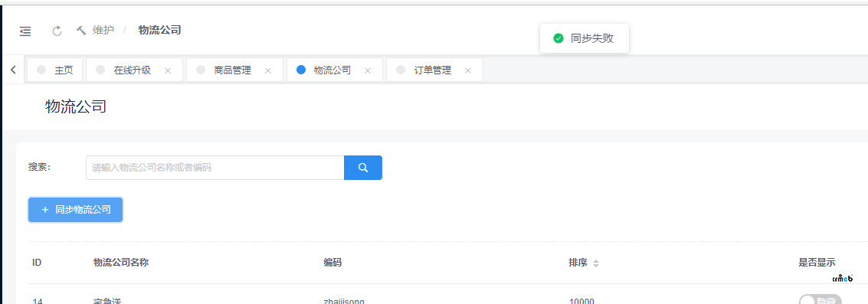Click the 物流公司 page heading

(76, 106)
